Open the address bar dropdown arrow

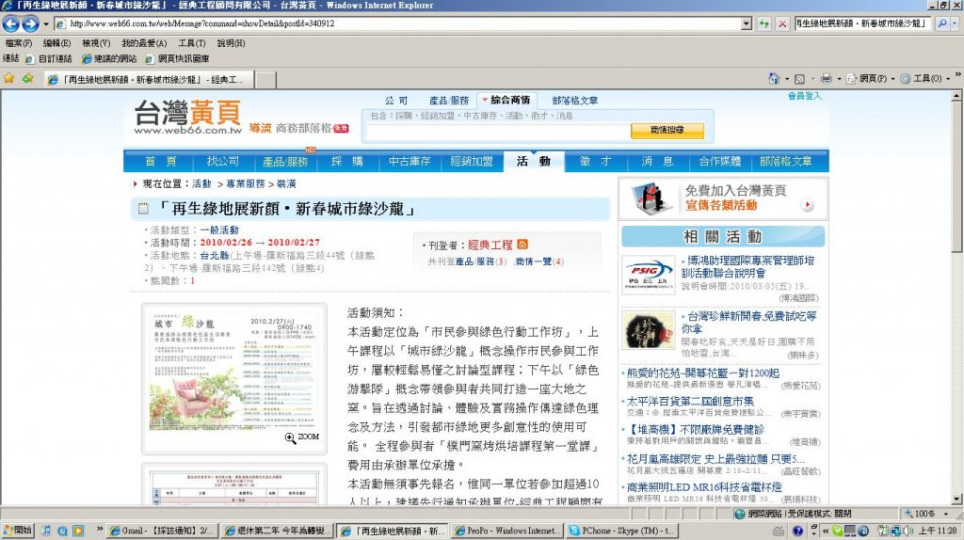(x=746, y=24)
